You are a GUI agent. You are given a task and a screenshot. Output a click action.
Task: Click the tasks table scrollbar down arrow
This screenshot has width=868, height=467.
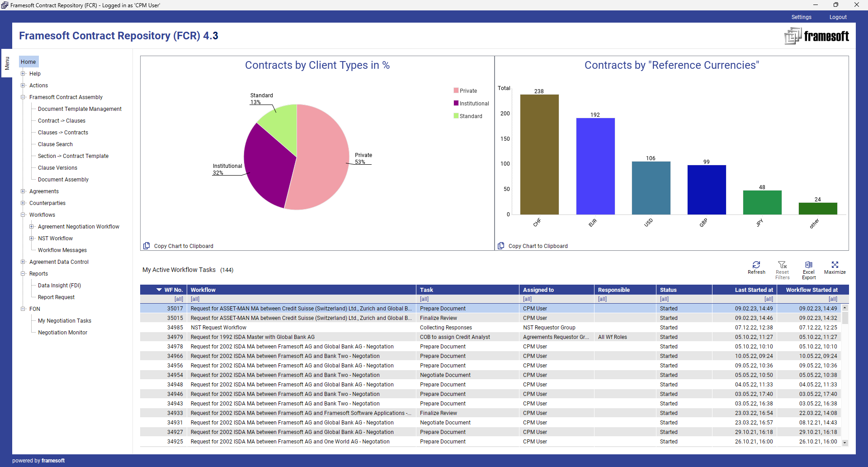845,443
